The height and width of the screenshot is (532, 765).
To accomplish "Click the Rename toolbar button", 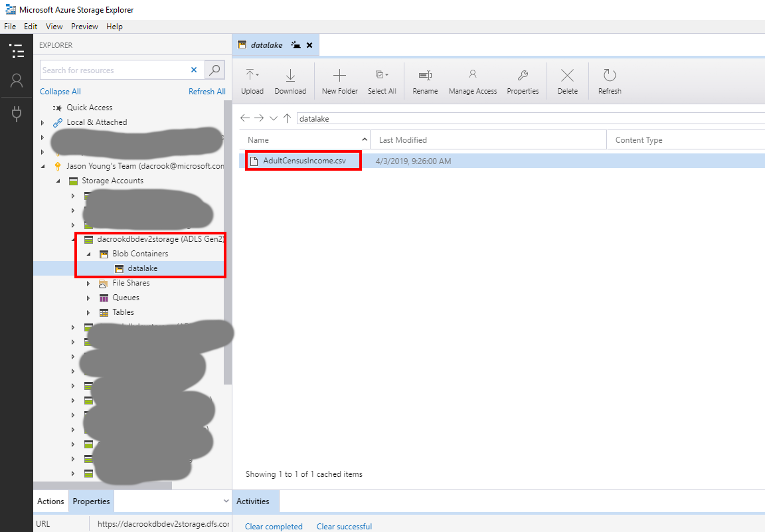I will pos(425,81).
